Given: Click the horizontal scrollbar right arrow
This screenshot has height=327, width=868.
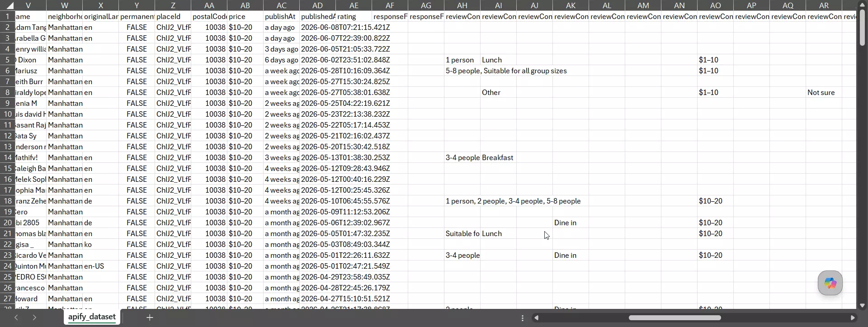Looking at the screenshot, I should coord(853,318).
